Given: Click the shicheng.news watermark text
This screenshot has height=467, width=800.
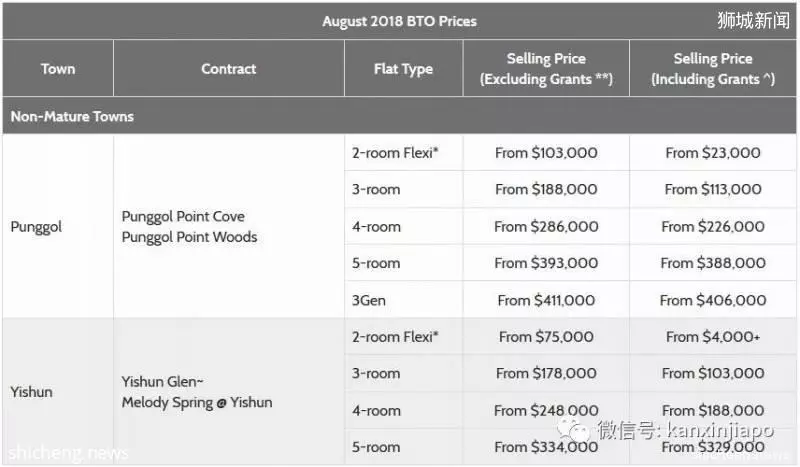Looking at the screenshot, I should tap(68, 453).
